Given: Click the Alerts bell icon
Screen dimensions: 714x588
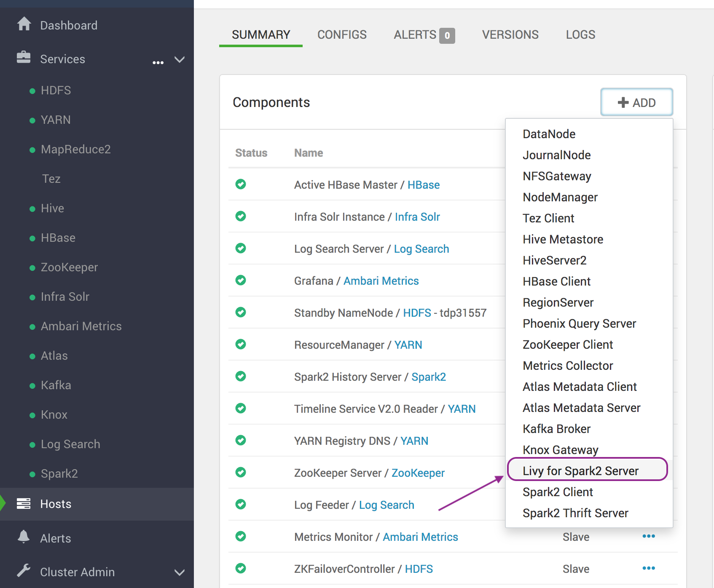Looking at the screenshot, I should pyautogui.click(x=24, y=537).
